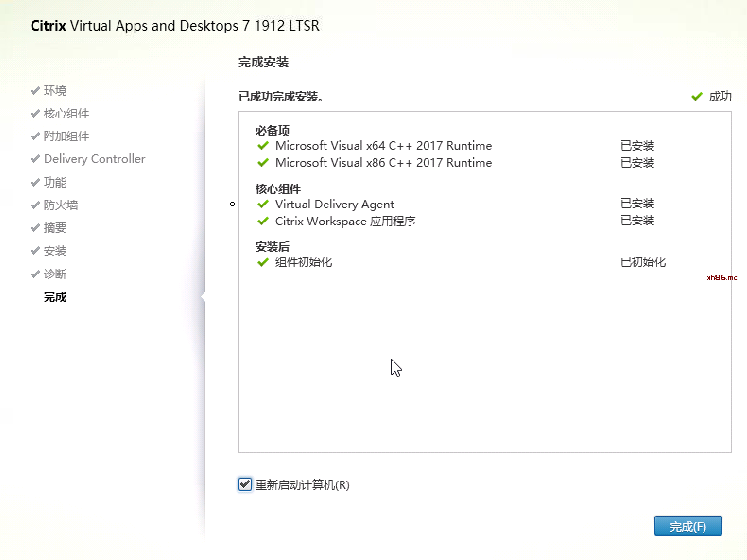Select the 核心组件 step in sidebar

tap(66, 114)
